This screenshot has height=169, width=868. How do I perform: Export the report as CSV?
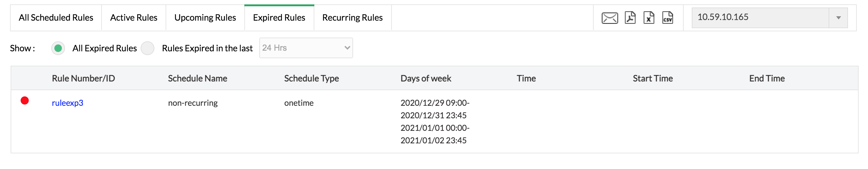[x=667, y=18]
